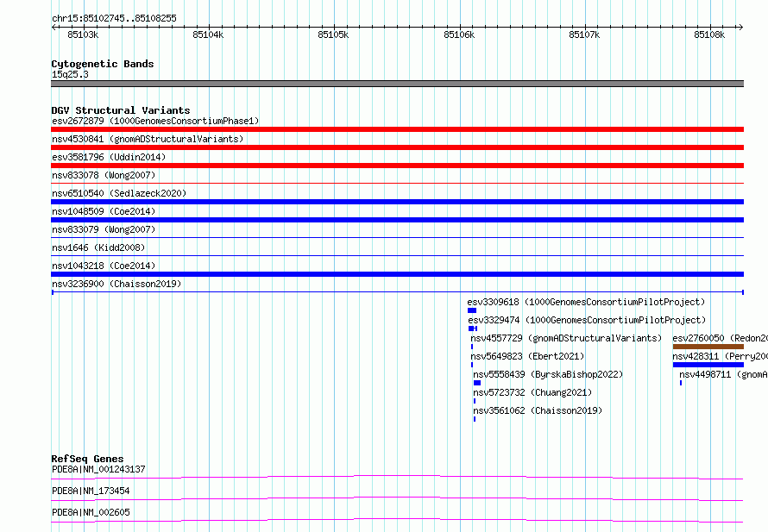Select esv3329474 1000GenomesConsortiumPilotProject label

(587, 320)
